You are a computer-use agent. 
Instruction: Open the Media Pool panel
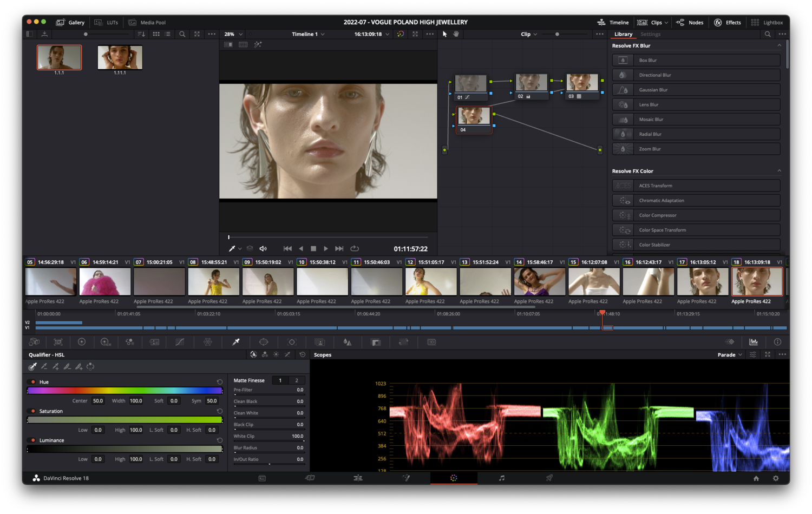147,23
